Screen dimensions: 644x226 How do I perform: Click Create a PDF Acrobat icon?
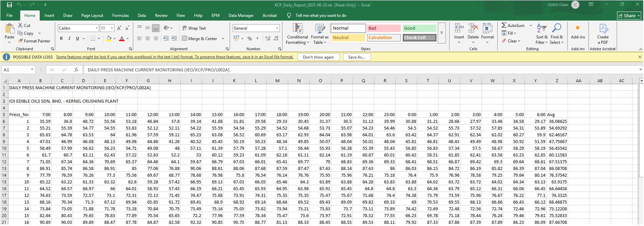point(603,29)
